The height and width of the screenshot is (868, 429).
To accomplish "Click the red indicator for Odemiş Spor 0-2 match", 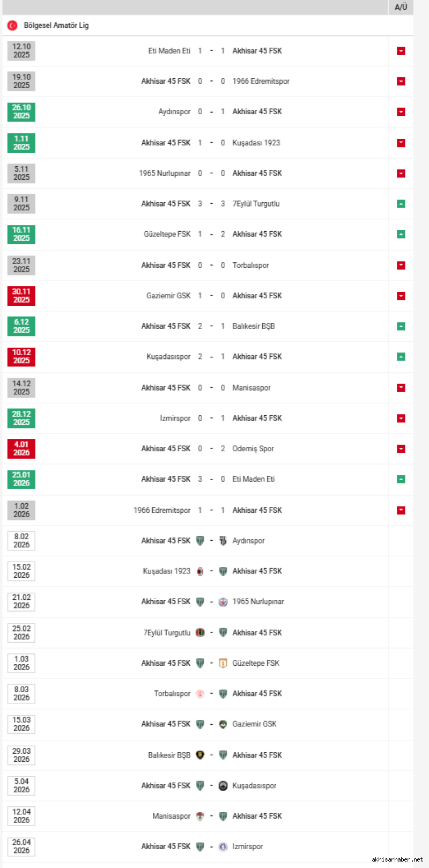I will click(401, 449).
